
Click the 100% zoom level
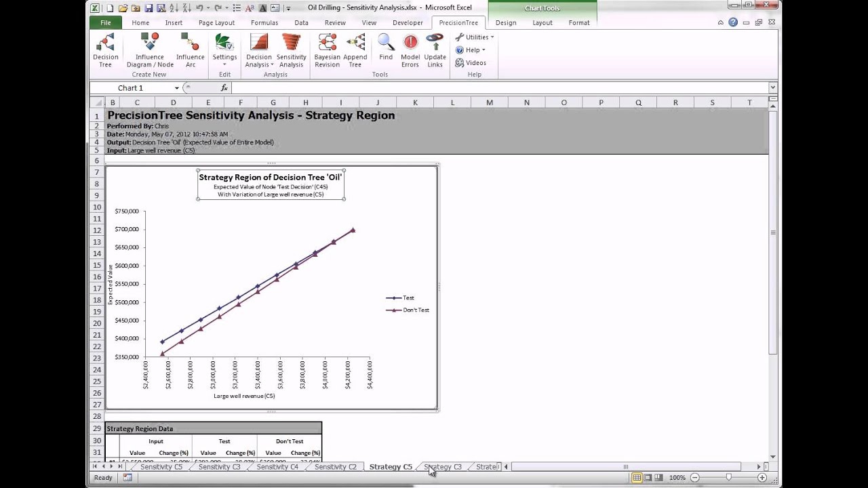pyautogui.click(x=677, y=478)
